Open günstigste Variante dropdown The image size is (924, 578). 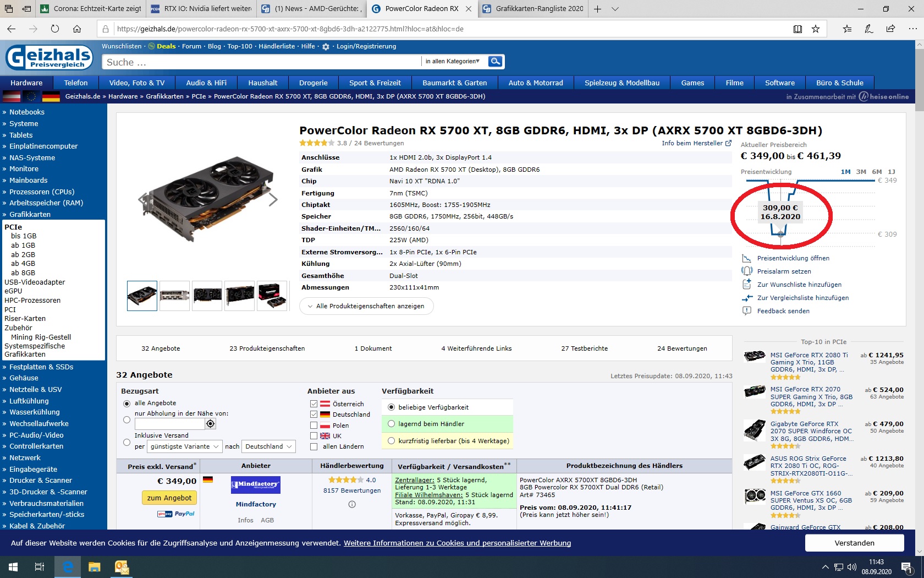(184, 446)
